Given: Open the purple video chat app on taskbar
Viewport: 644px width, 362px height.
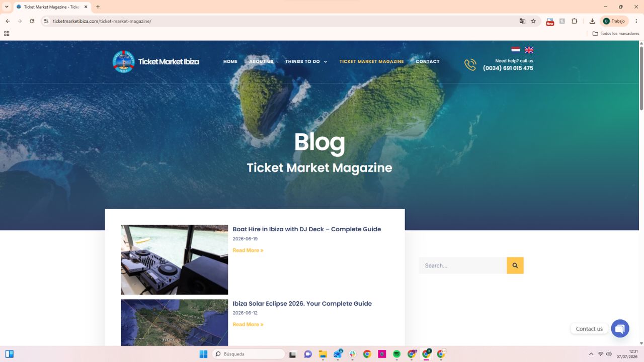Looking at the screenshot, I should tap(308, 354).
